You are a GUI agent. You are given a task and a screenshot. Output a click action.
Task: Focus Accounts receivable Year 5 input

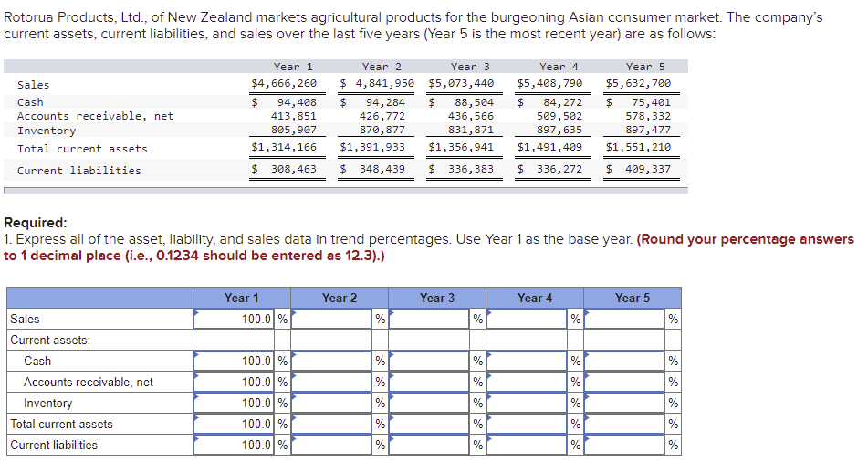(624, 382)
